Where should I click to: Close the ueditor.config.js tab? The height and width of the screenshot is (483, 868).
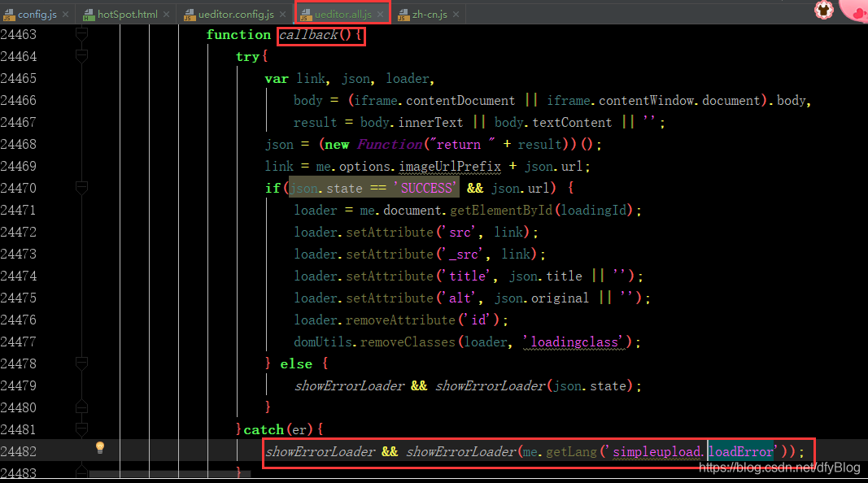click(x=283, y=15)
